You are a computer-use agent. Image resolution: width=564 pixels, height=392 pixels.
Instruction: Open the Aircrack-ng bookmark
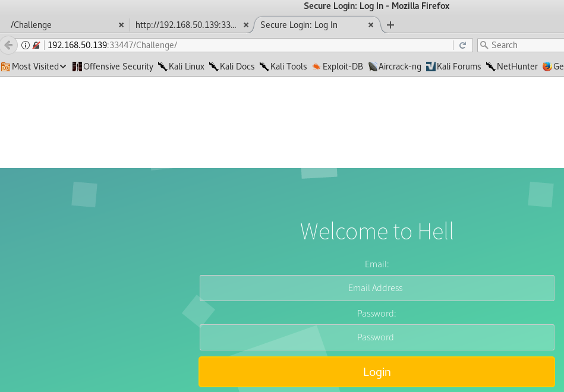point(395,67)
